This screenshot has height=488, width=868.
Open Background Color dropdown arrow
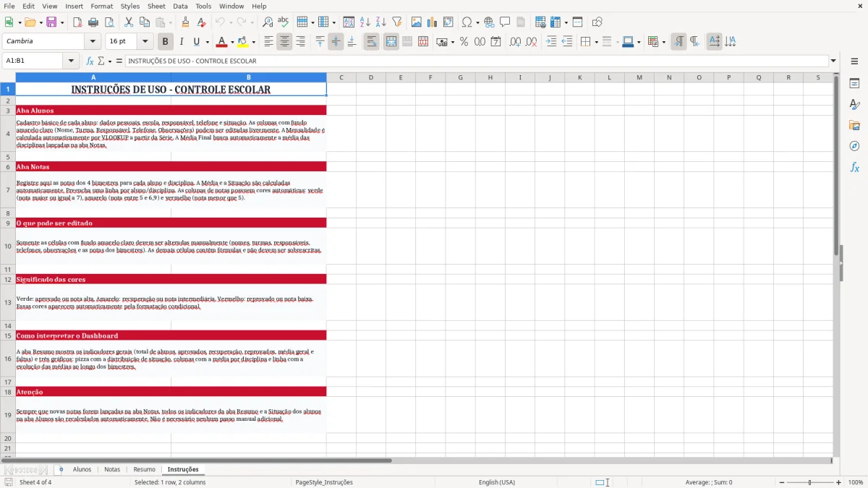click(x=253, y=42)
